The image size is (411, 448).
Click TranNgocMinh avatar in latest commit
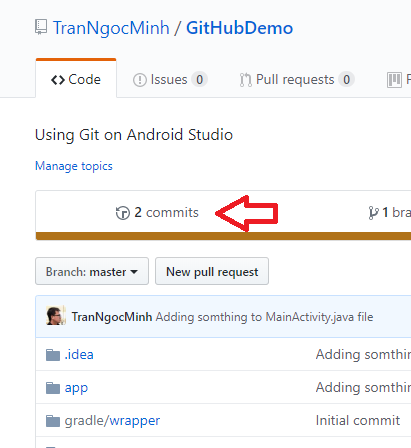point(56,316)
